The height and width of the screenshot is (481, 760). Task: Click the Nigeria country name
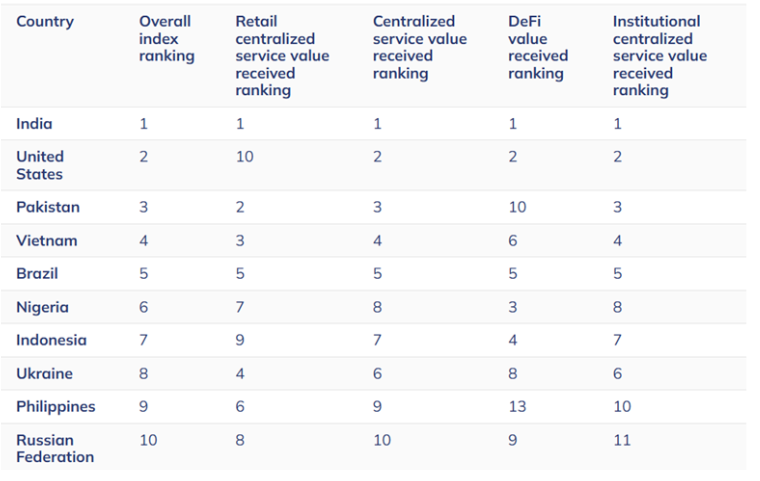pyautogui.click(x=42, y=307)
